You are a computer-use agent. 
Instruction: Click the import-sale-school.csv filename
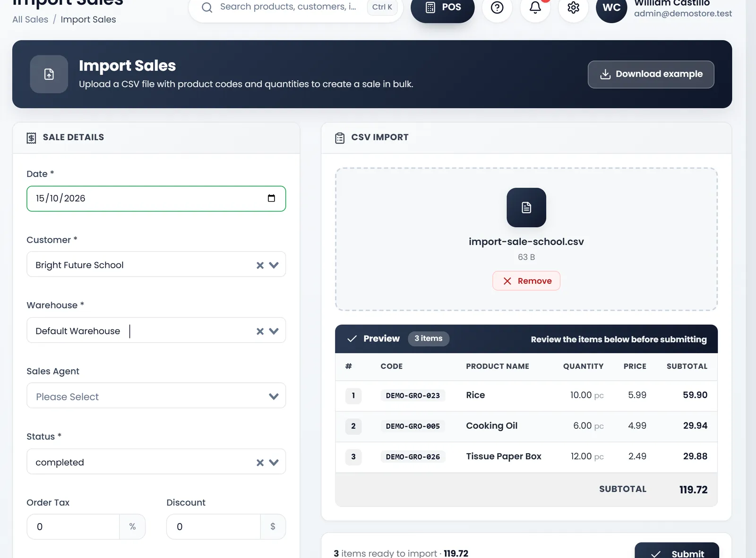(x=526, y=242)
